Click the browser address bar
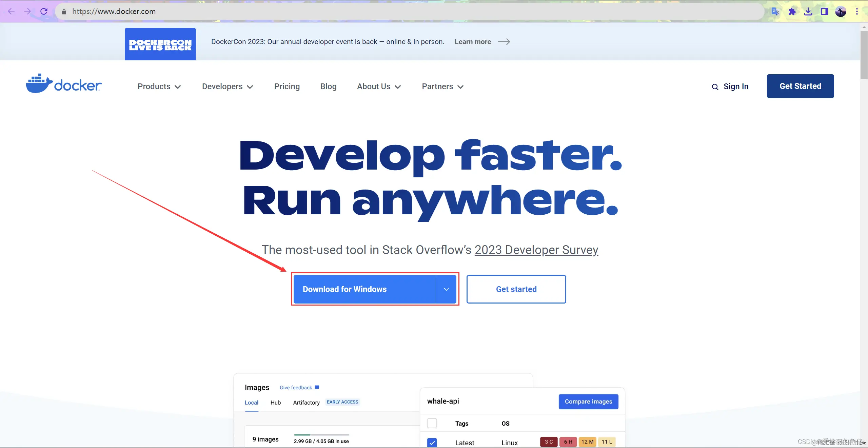Screen dimensions: 868x448 tap(407, 12)
